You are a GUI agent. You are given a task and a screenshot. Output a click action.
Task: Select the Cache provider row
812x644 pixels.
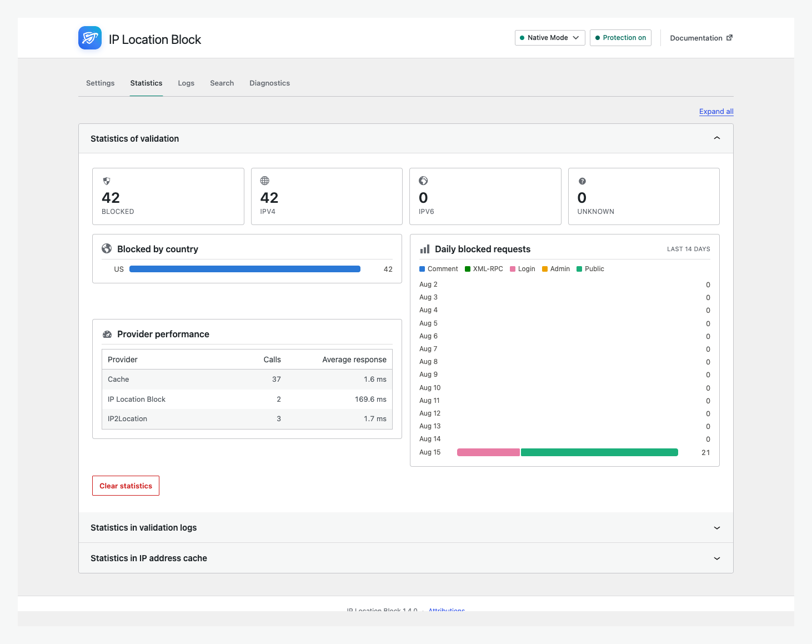click(247, 380)
